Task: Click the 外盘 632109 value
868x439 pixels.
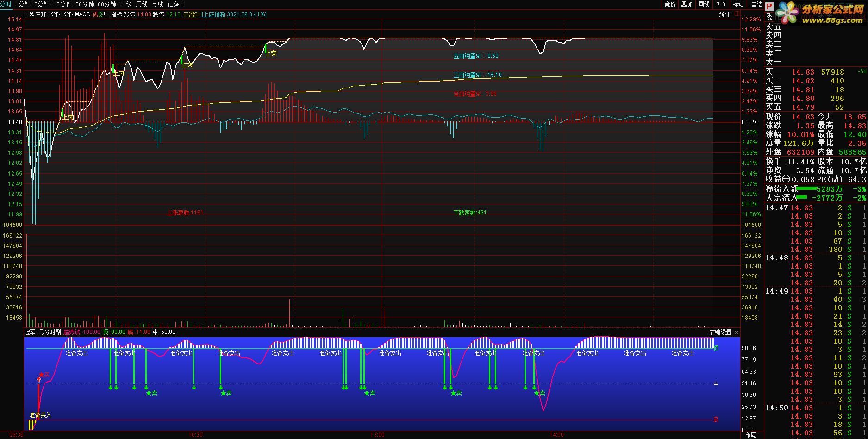Action: pos(801,152)
